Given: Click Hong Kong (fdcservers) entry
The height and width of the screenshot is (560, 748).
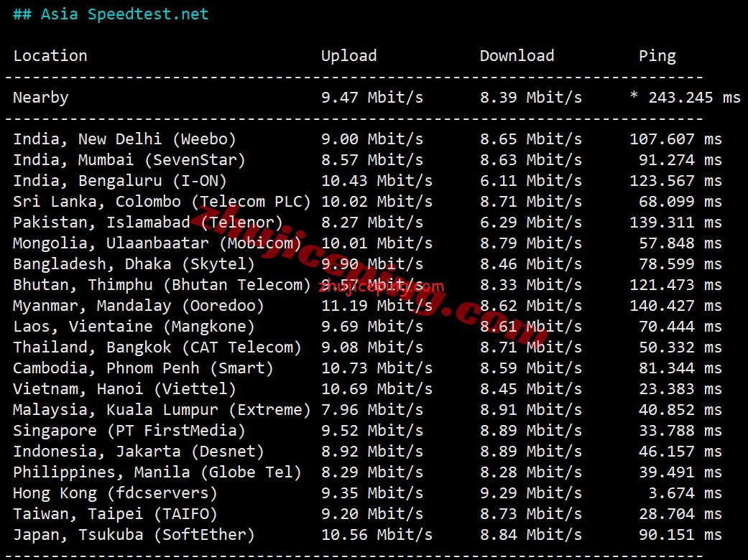Looking at the screenshot, I should (115, 493).
